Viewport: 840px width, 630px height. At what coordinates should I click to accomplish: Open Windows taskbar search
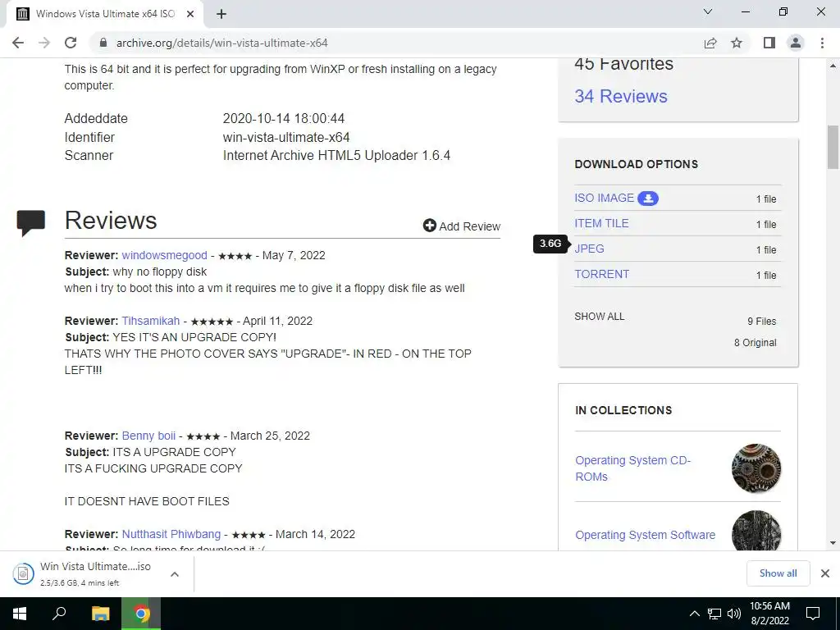click(x=59, y=614)
